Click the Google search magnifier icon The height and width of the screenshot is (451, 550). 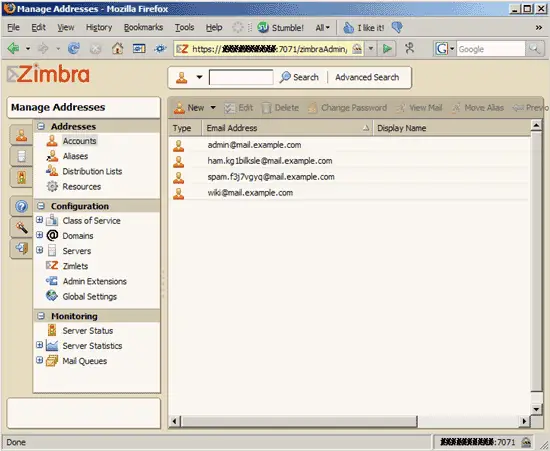pyautogui.click(x=534, y=49)
